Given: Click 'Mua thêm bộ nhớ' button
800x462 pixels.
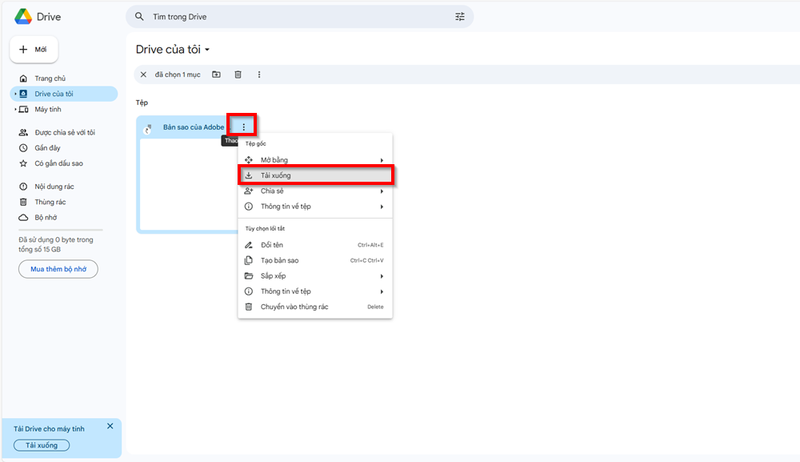Looking at the screenshot, I should click(x=58, y=269).
